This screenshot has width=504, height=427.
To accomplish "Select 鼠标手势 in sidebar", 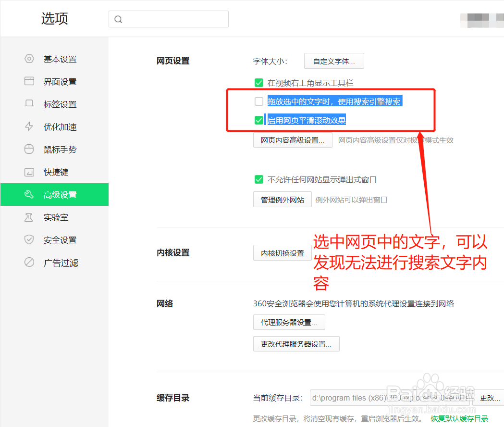I will click(55, 149).
